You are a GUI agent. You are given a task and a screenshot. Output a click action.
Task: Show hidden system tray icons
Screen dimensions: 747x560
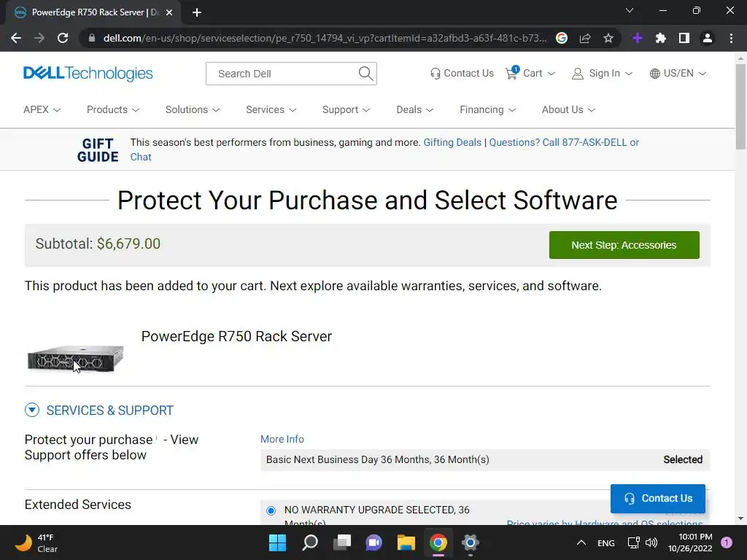point(581,542)
